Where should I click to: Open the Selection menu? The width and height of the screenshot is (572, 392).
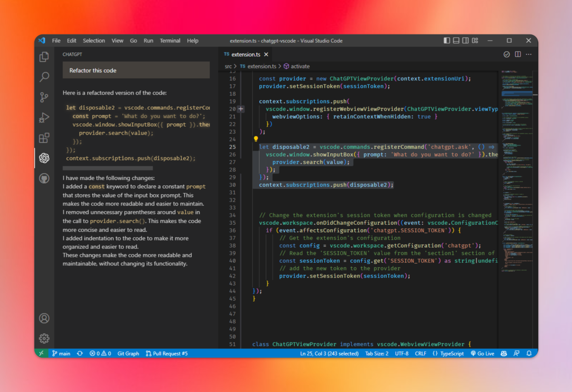pos(94,41)
